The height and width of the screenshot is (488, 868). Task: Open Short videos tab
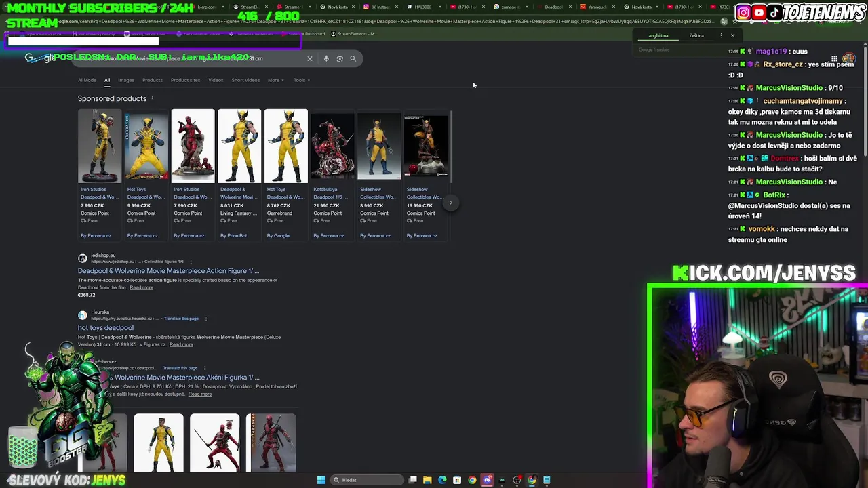click(245, 80)
